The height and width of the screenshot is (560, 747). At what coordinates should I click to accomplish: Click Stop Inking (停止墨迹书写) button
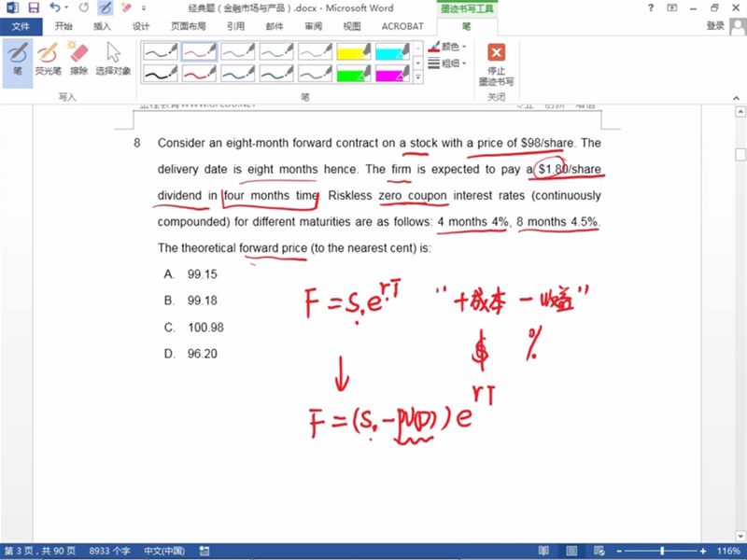497,64
